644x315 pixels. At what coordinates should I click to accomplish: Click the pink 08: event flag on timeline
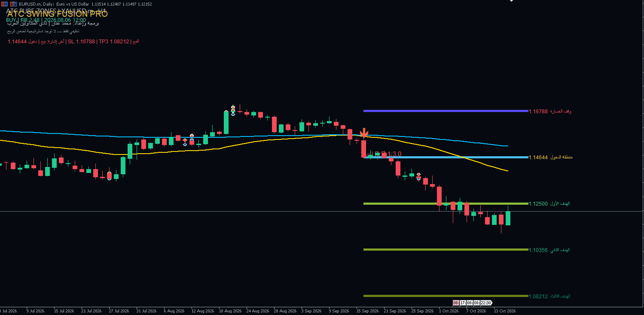coord(456,303)
